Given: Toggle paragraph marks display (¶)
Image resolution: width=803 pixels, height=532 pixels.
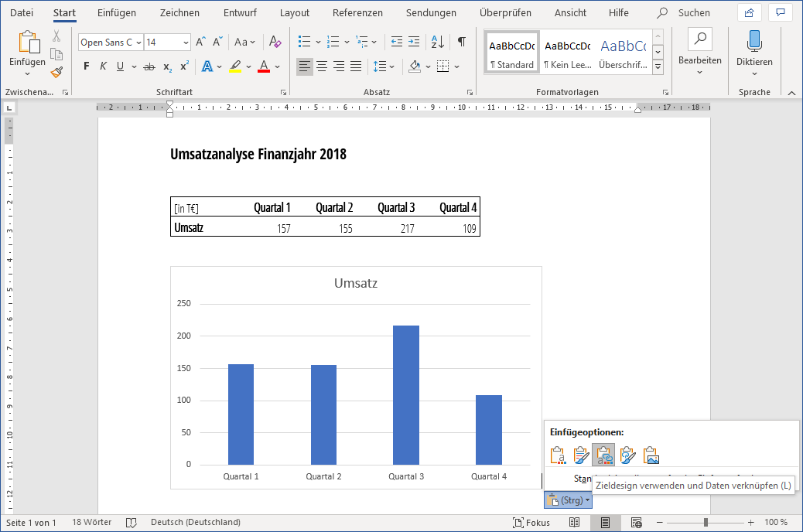Looking at the screenshot, I should click(461, 42).
